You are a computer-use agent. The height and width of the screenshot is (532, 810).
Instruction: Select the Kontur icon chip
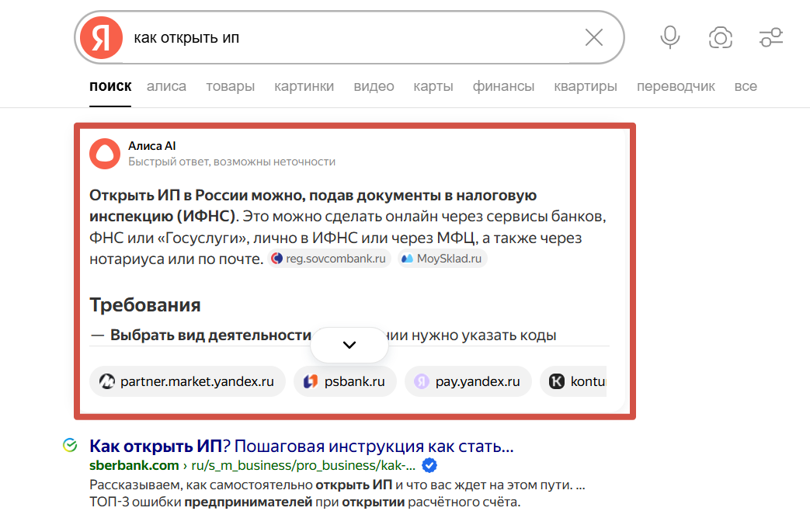coord(580,381)
